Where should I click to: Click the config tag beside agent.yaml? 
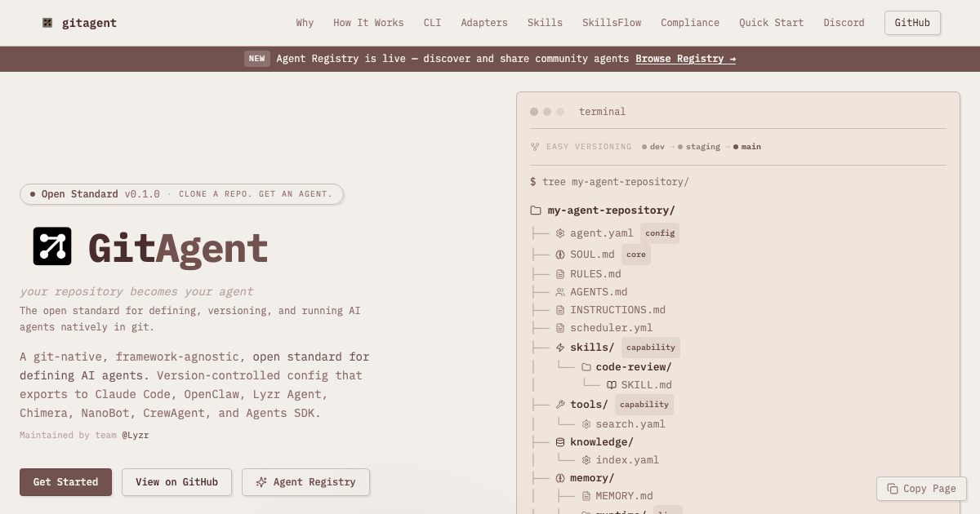660,233
